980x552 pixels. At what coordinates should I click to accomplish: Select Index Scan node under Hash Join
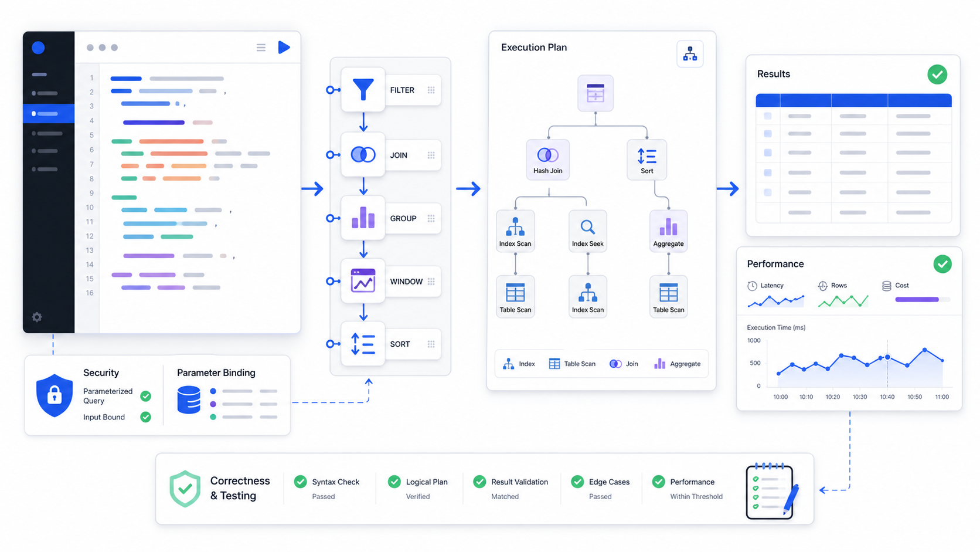[515, 231]
